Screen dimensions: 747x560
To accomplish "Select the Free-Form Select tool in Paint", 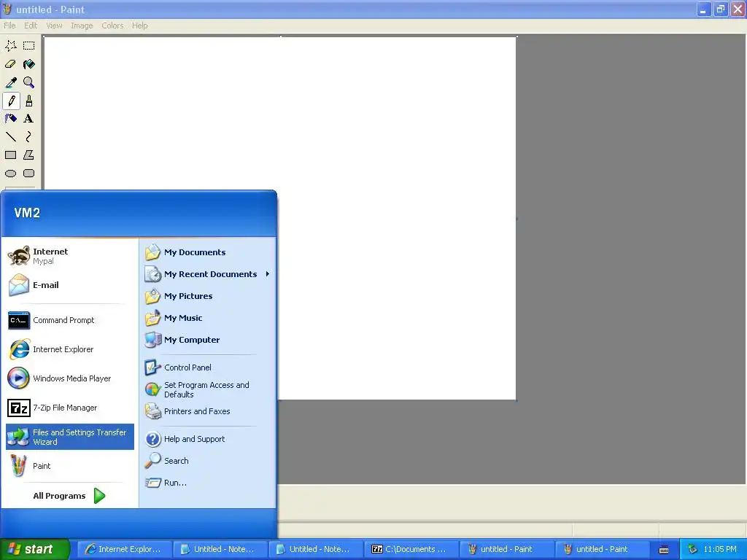I will [x=10, y=46].
